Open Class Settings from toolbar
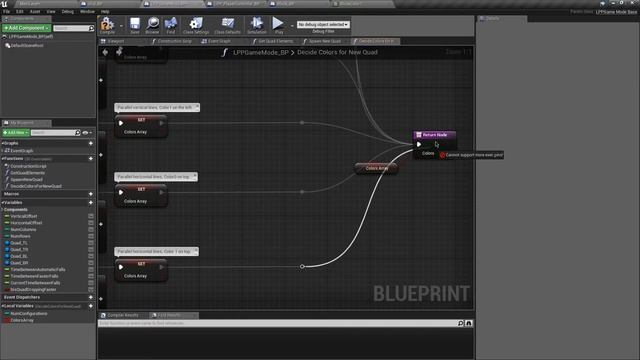Screen dimensions: 640x360 [x=196, y=25]
